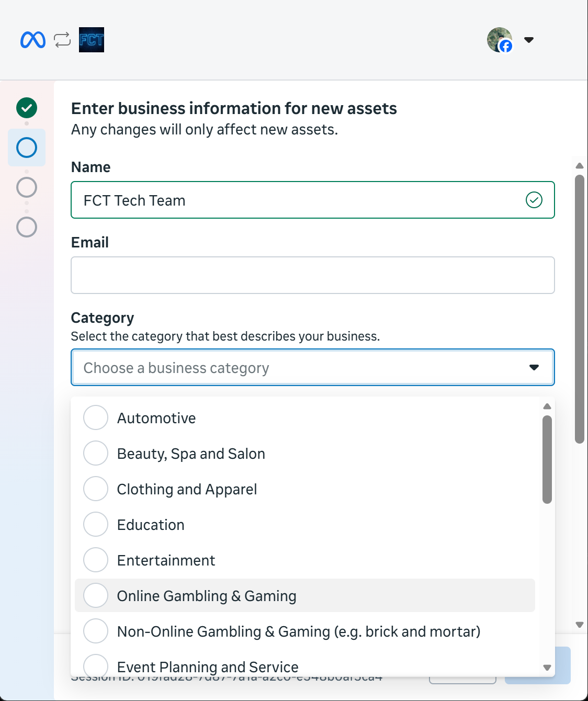Choose Online Gambling & Gaming category
Screen dimensions: 588x701
pyautogui.click(x=305, y=595)
